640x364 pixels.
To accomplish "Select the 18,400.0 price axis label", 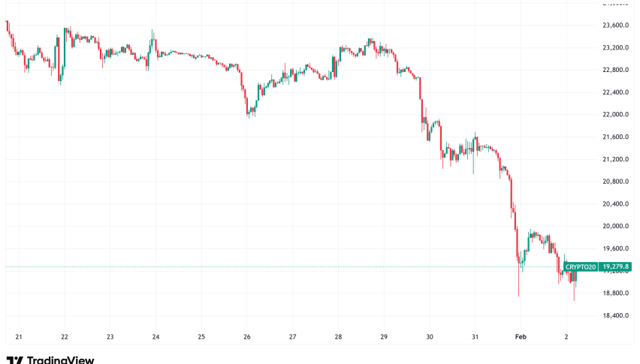I will point(615,315).
